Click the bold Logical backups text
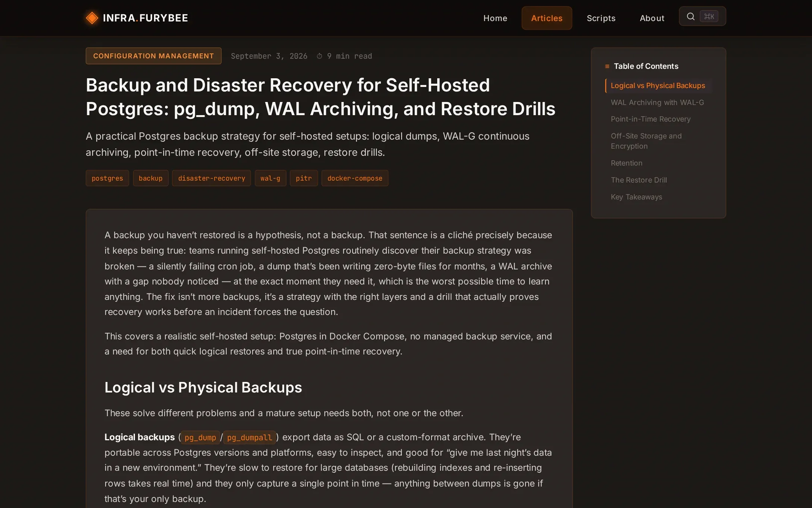The width and height of the screenshot is (812, 508). click(139, 437)
